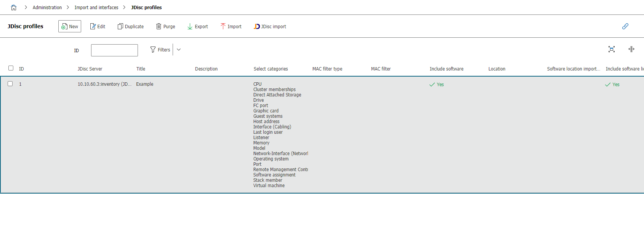The image size is (644, 242).
Task: Click the Software assignment entry
Action: [274, 175]
